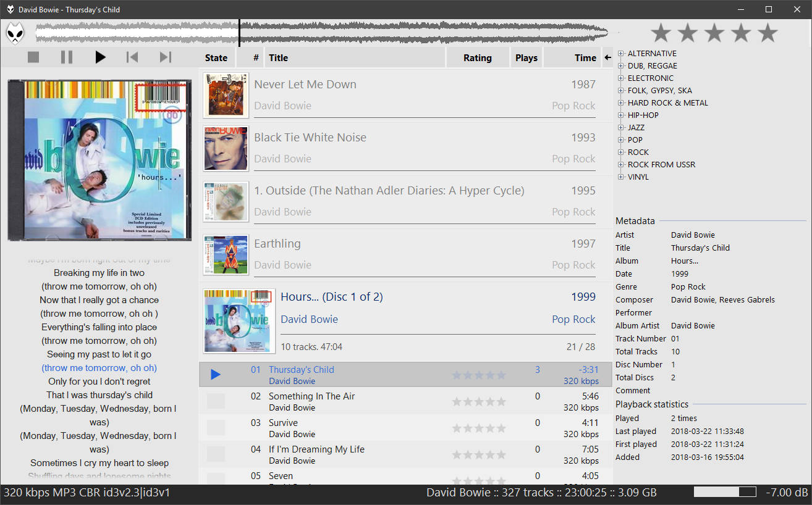
Task: Click the lyric 'Breaking my life in two'
Action: 99,273
